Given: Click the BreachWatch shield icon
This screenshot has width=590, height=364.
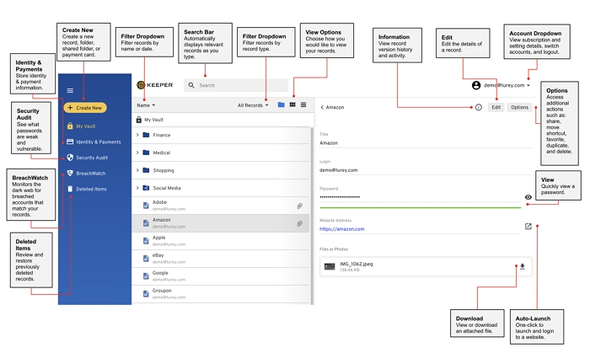Looking at the screenshot, I should [70, 173].
